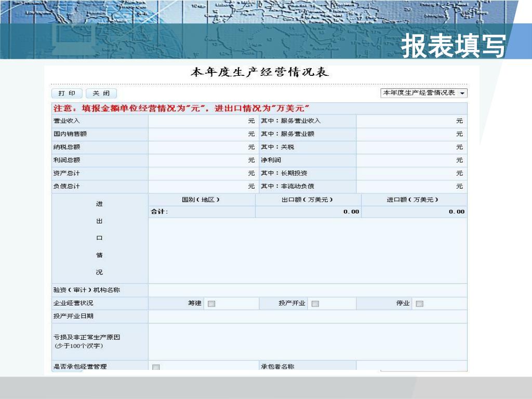Click the 本年度生产经营情况表 form heading

(x=260, y=72)
